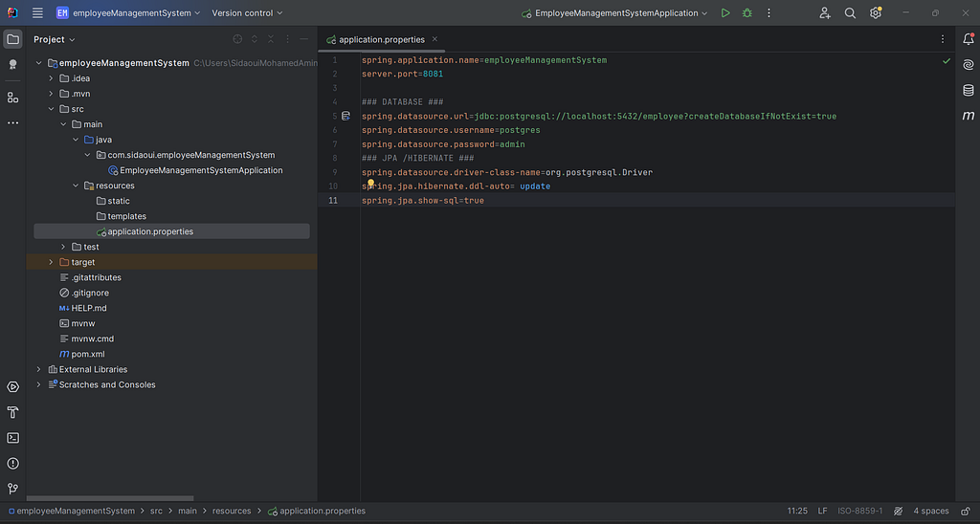Expand all items in the Project panel
This screenshot has width=980, height=524.
255,39
